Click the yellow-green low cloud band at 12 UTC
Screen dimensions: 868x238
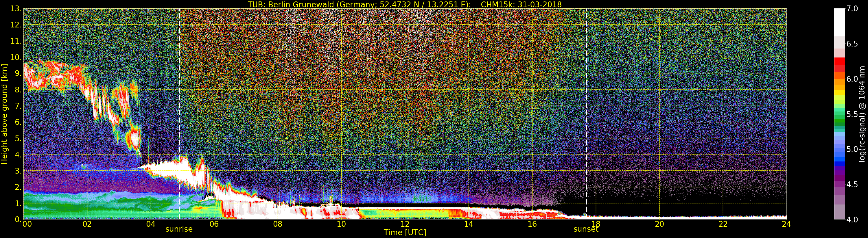point(405,213)
